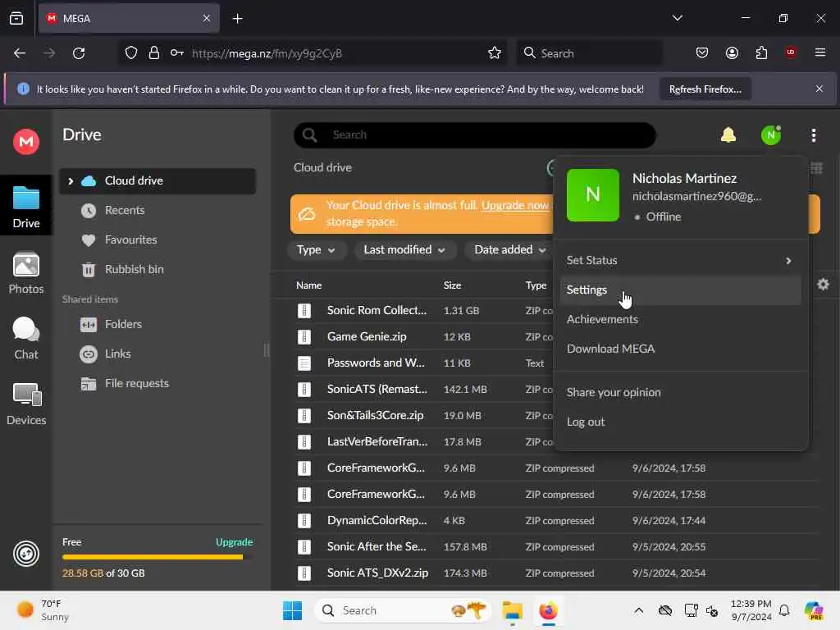Open Windows Start menu
This screenshot has height=630, width=840.
coord(293,610)
